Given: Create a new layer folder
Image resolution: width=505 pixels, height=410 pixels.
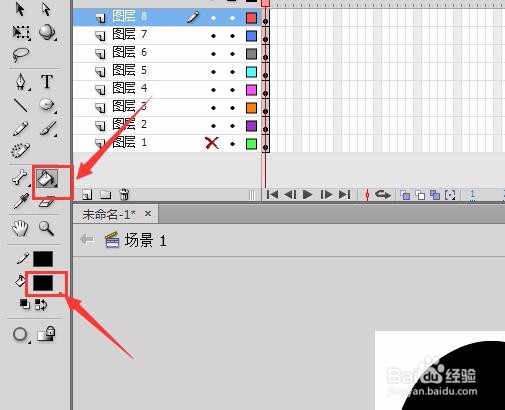Looking at the screenshot, I should (106, 194).
